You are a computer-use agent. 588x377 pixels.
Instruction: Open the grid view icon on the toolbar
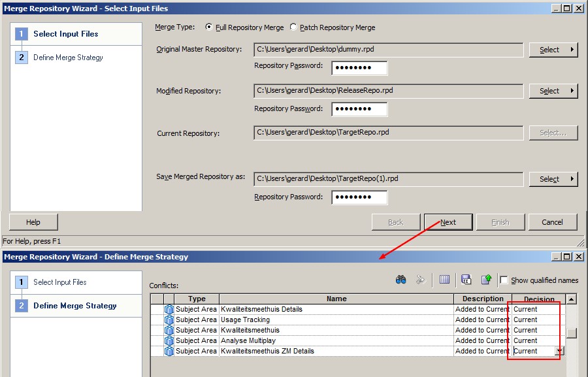[445, 280]
